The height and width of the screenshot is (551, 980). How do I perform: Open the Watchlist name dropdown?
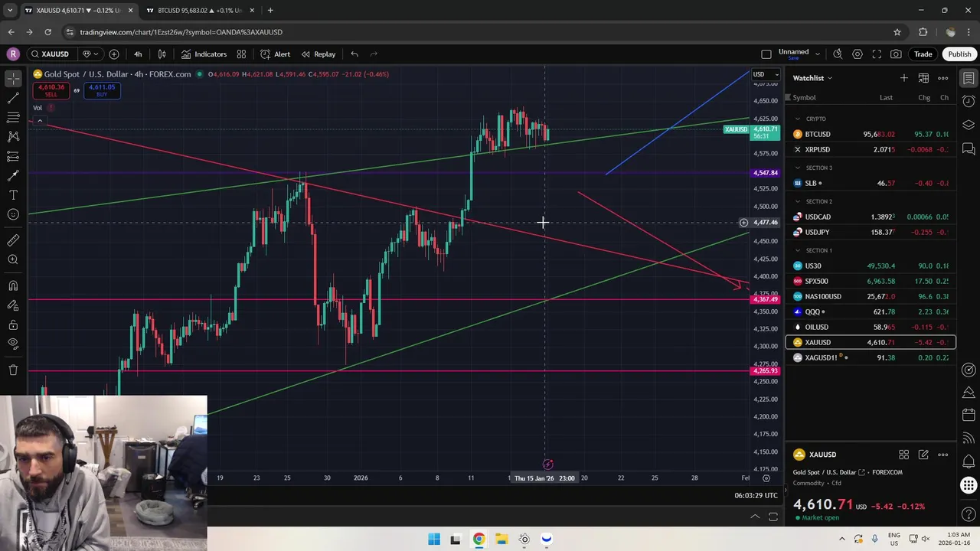812,78
